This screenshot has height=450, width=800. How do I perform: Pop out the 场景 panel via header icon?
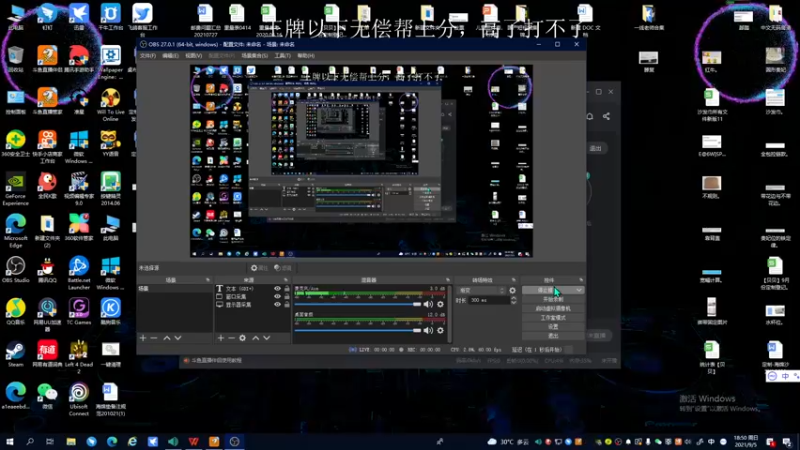click(x=208, y=280)
